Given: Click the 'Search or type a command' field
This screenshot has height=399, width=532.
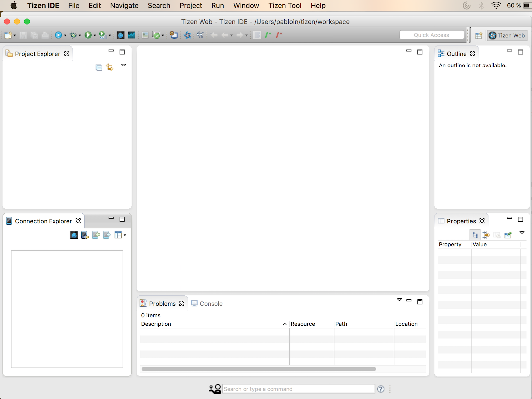Looking at the screenshot, I should click(x=299, y=389).
